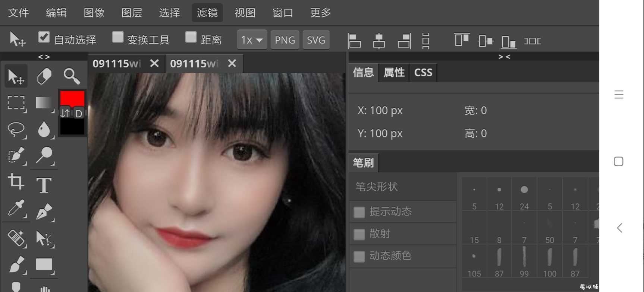Align left edges icon in options bar

click(354, 41)
